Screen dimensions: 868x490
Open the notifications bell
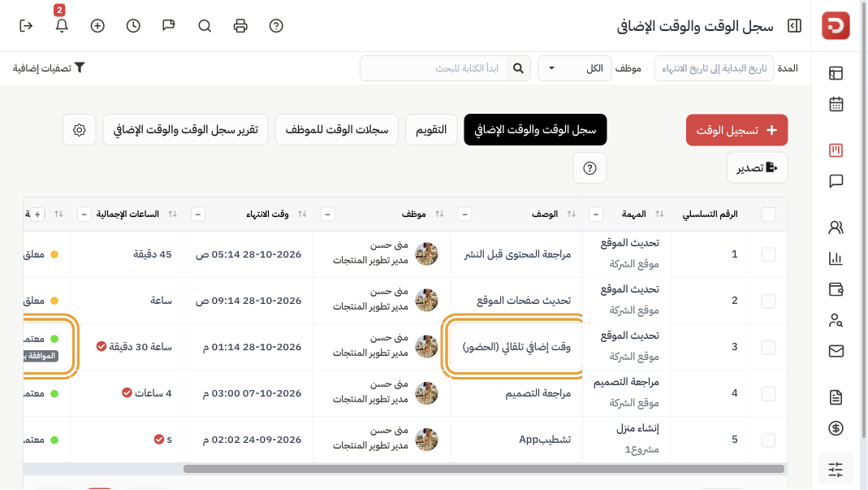pos(62,26)
